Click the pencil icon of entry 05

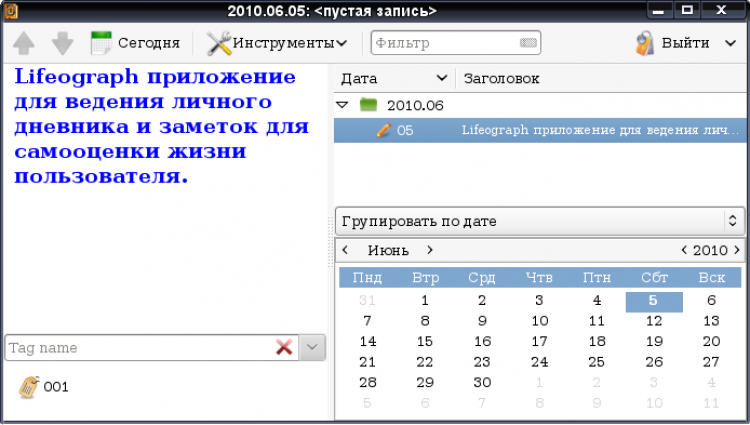(x=384, y=130)
